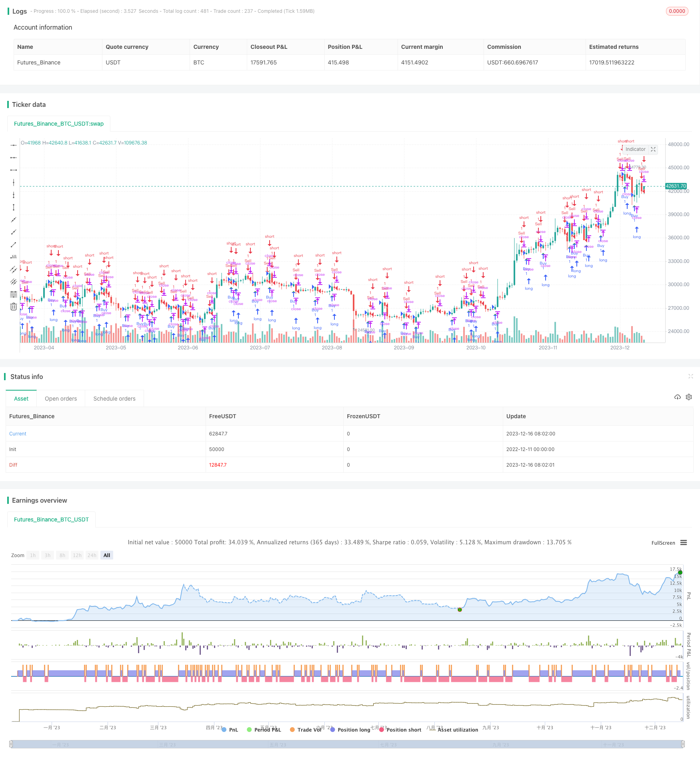The height and width of the screenshot is (760, 700).
Task: Toggle the Trade Vol legend series
Action: click(x=306, y=730)
